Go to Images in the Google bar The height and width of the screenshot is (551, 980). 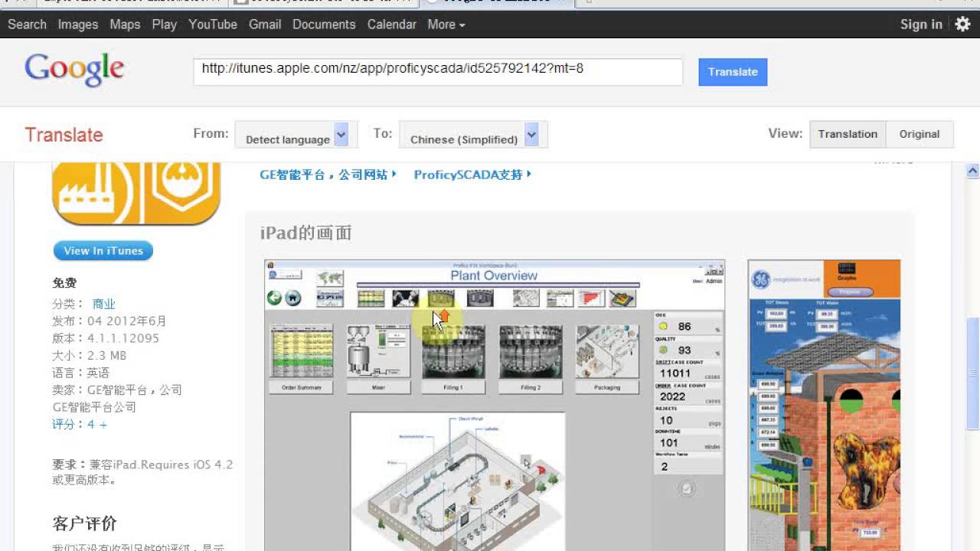(x=78, y=24)
